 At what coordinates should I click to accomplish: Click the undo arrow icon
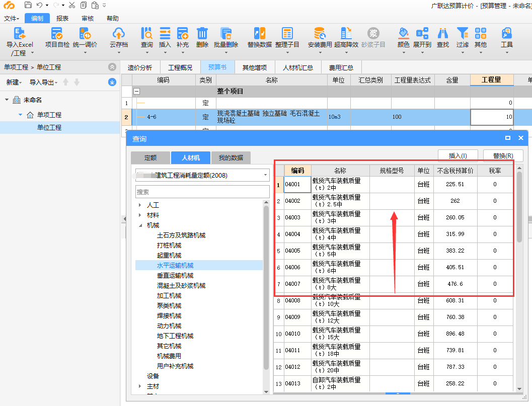[x=39, y=5]
